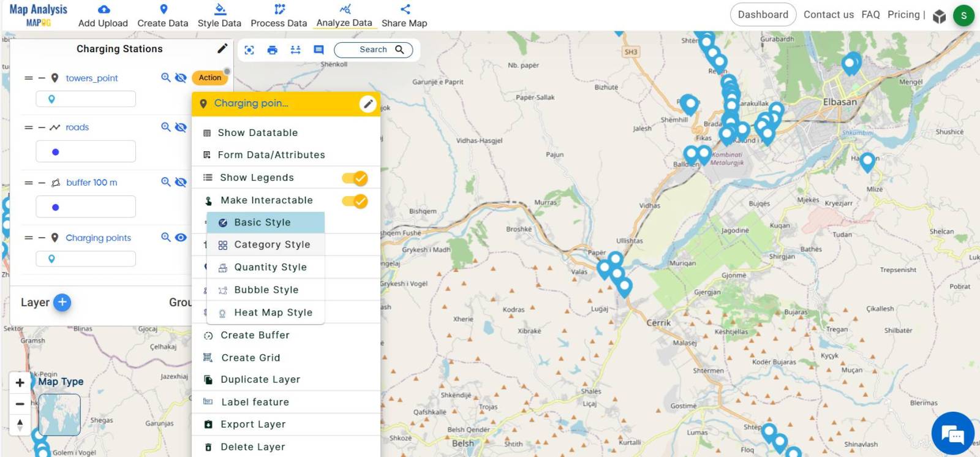Zoom out on the map

(x=20, y=404)
